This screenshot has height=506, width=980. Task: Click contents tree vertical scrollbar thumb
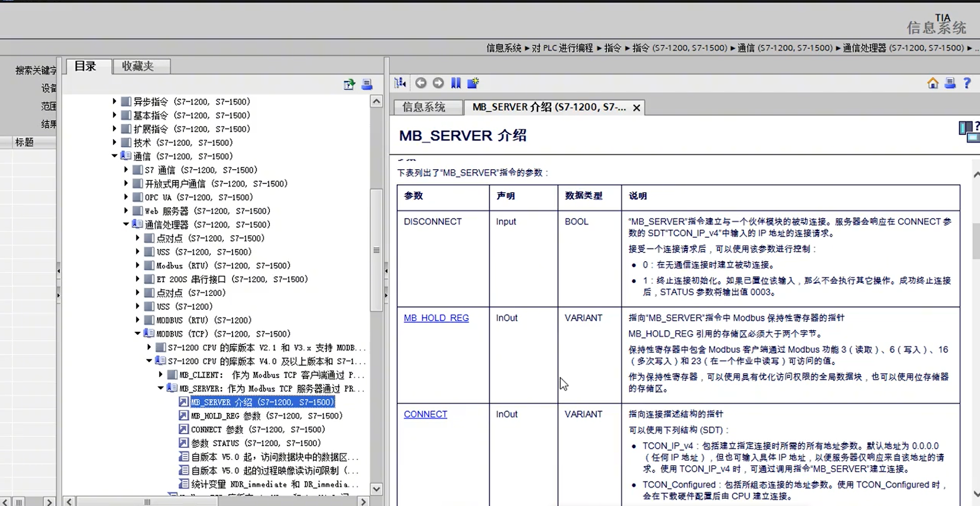point(376,250)
